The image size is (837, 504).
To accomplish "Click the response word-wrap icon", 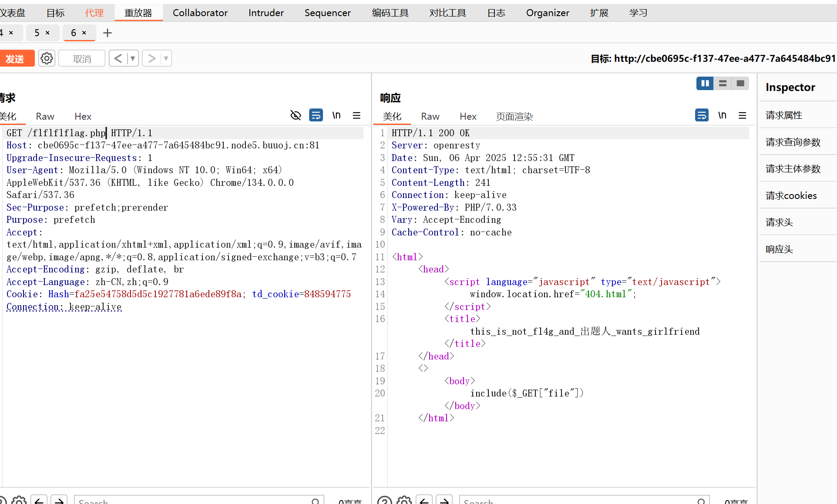I will pos(702,115).
